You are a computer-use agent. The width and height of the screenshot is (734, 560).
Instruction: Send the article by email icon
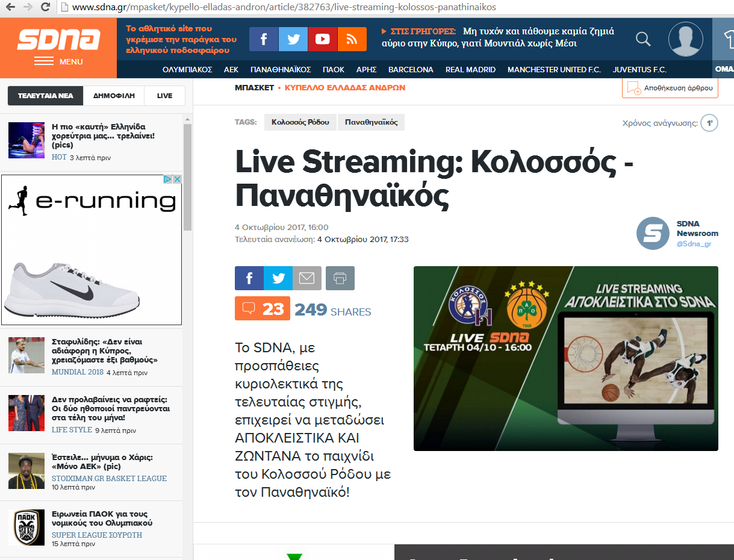click(x=307, y=278)
